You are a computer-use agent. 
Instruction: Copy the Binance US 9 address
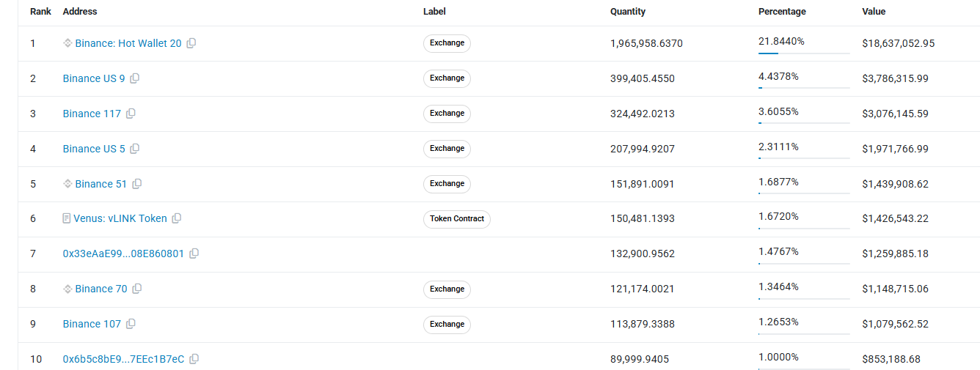pos(135,78)
